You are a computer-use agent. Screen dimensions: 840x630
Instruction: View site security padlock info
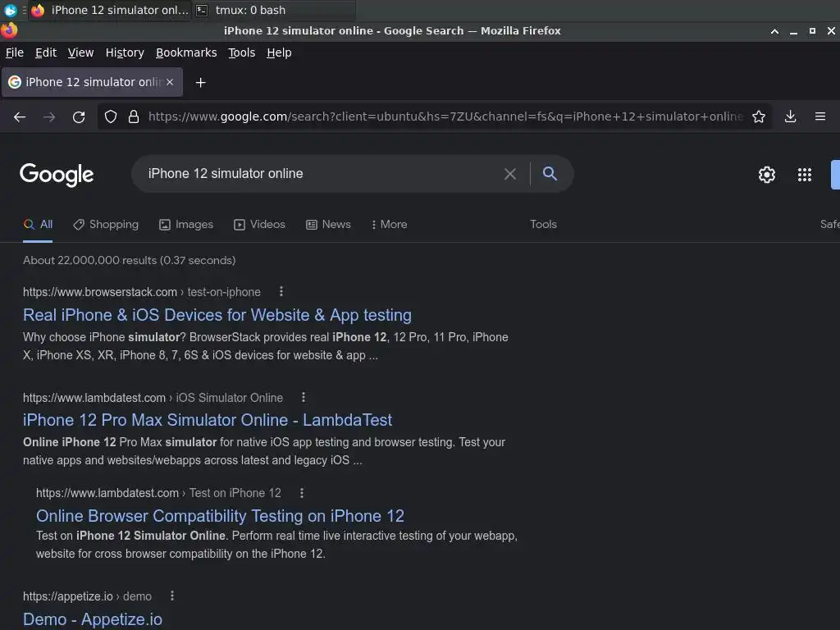pyautogui.click(x=134, y=116)
